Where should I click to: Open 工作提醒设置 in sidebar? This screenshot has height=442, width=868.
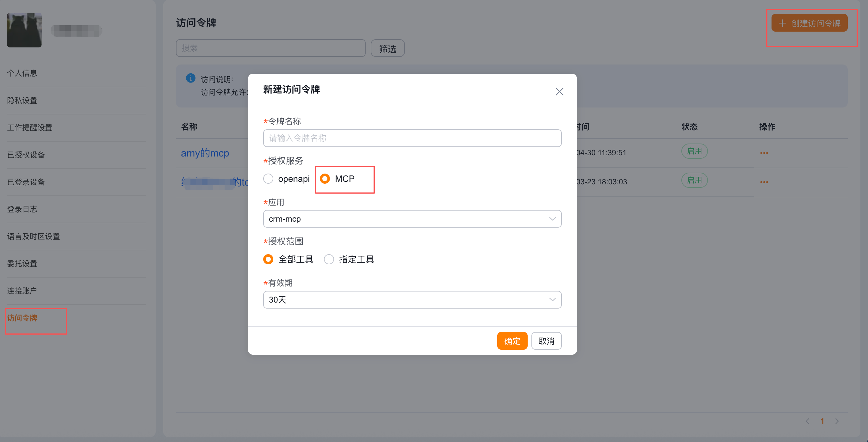click(30, 128)
